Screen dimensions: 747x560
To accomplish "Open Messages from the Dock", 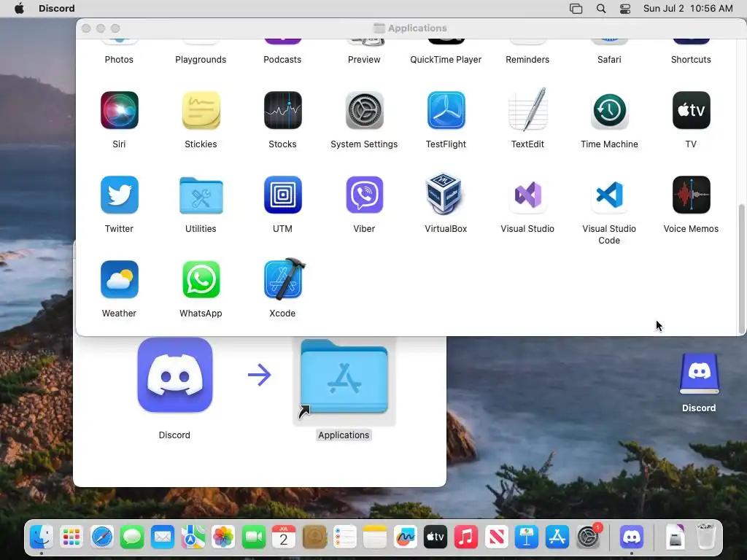I will click(x=133, y=537).
